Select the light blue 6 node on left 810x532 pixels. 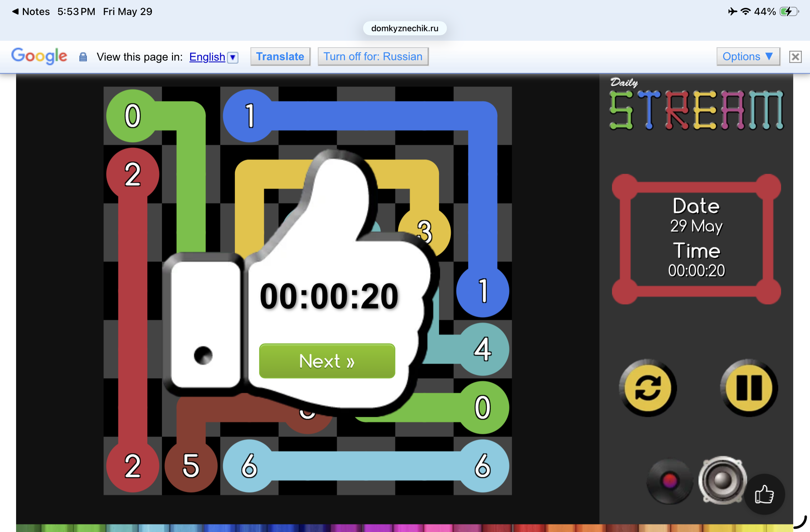pyautogui.click(x=250, y=466)
